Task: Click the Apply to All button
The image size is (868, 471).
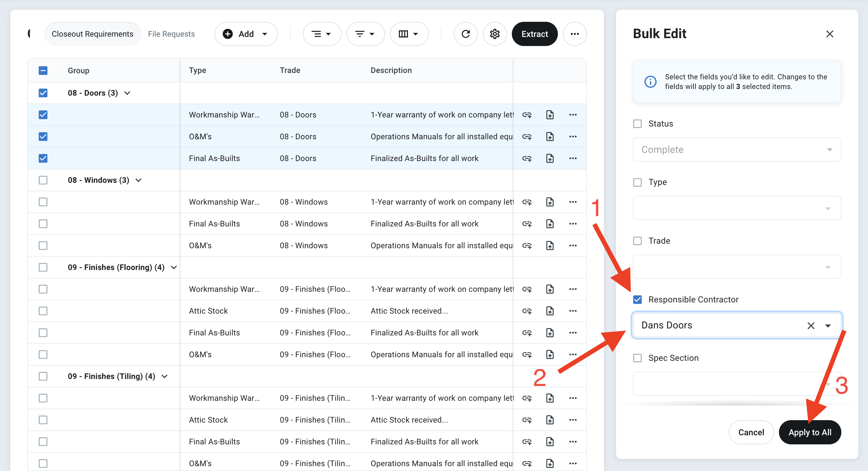Action: [810, 432]
